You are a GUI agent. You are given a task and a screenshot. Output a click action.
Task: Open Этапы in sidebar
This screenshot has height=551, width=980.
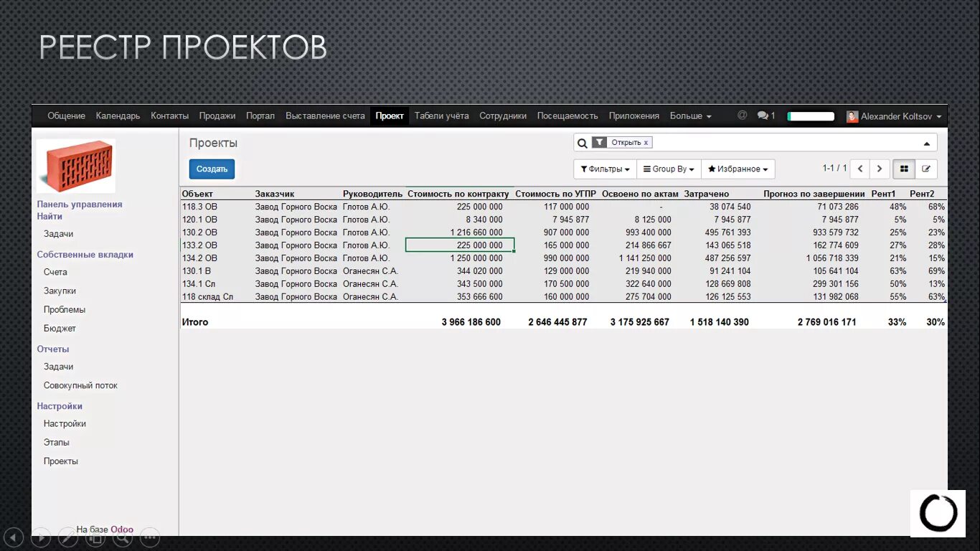point(57,442)
